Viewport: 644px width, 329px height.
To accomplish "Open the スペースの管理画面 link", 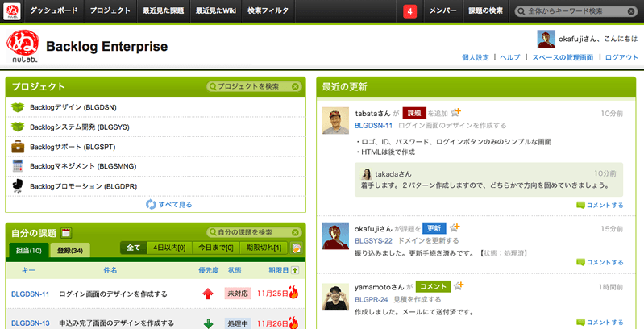I will [563, 57].
